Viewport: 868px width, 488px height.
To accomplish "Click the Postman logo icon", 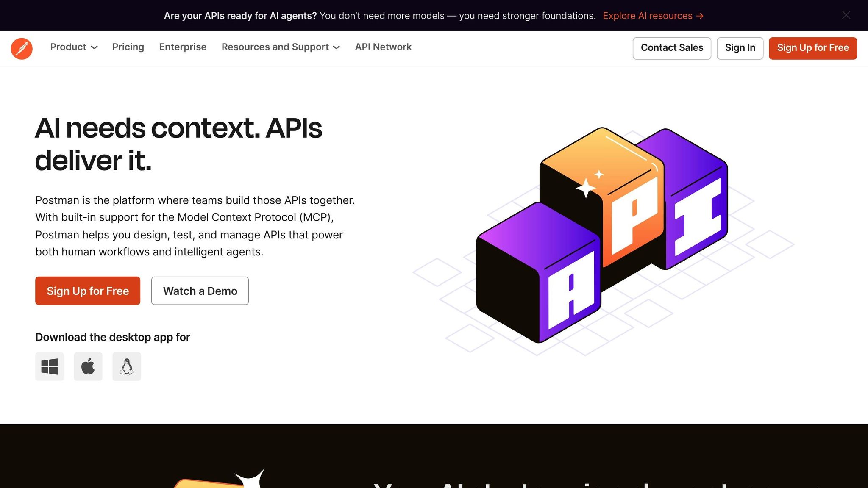I will (22, 48).
